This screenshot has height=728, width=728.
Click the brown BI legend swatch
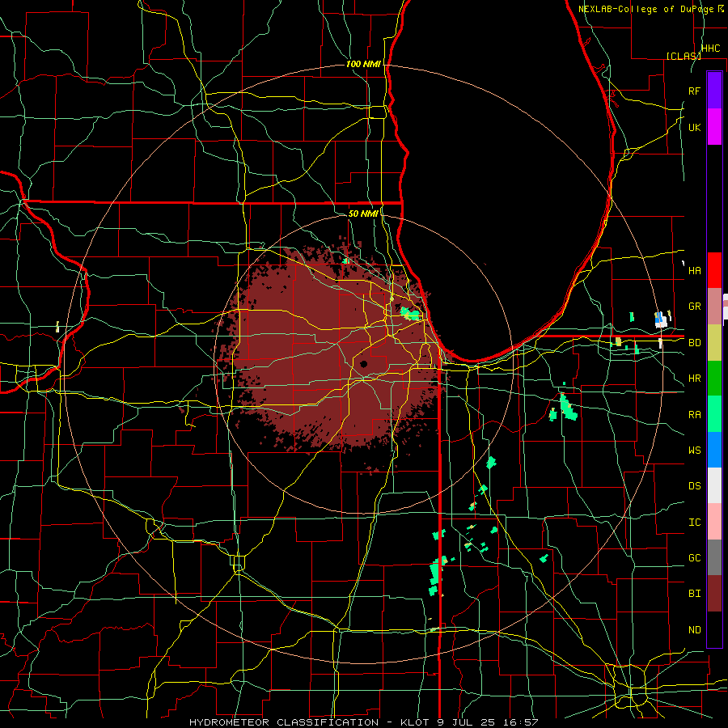(714, 594)
